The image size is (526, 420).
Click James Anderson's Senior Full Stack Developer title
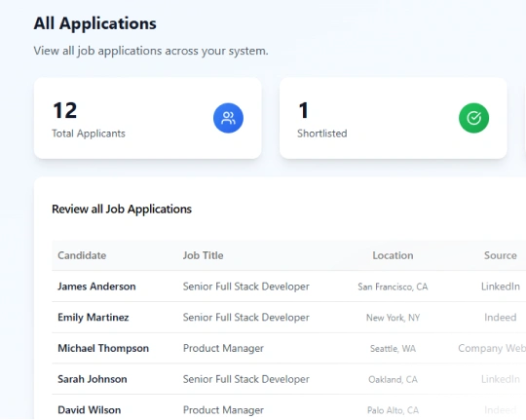(246, 286)
